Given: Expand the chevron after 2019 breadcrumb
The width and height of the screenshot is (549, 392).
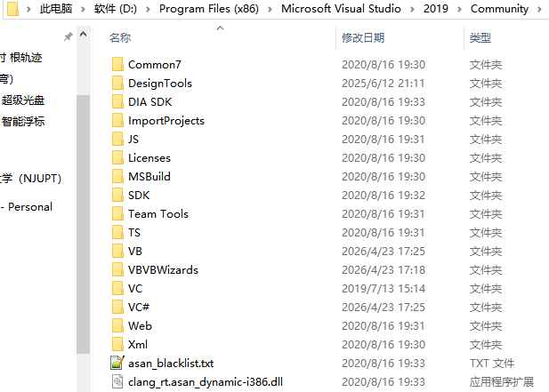Looking at the screenshot, I should coord(459,9).
